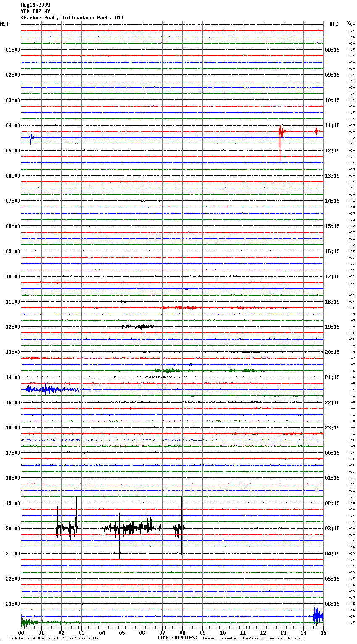Click the MST time zone header
Viewport: 357px width, 644px height.
(x=4, y=24)
